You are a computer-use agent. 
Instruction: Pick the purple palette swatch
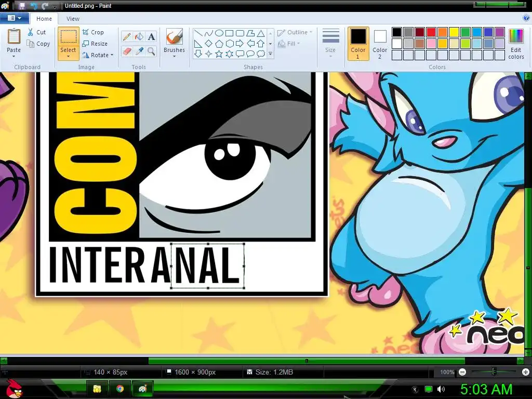pos(499,32)
